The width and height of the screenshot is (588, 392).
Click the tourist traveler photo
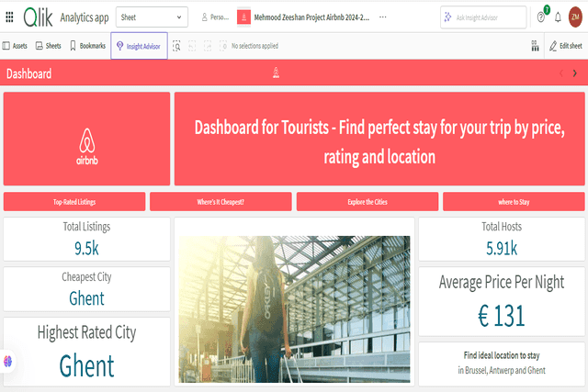[x=294, y=309]
